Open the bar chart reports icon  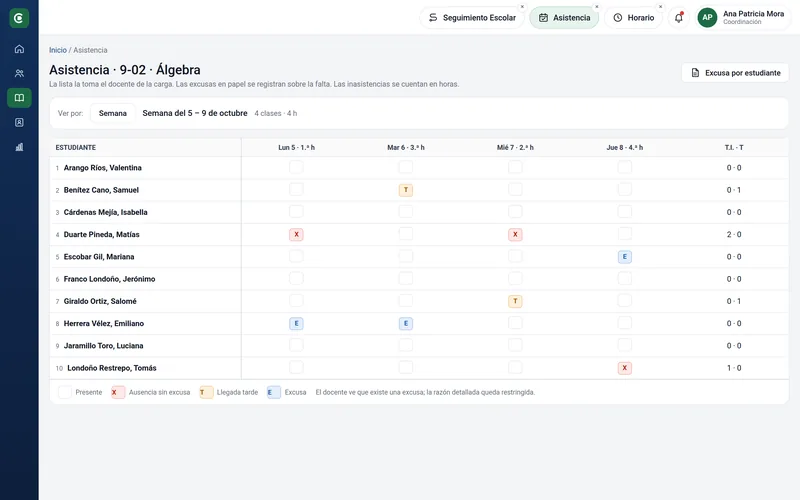tap(19, 147)
